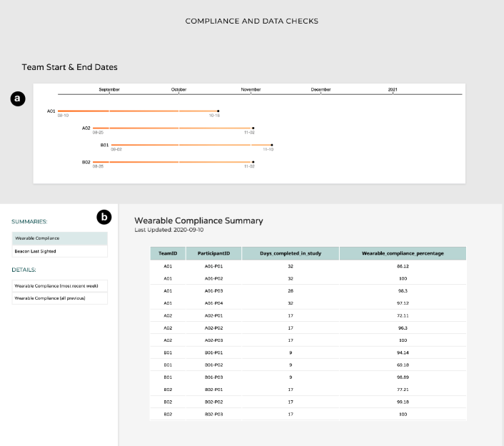Open Beacon Last Sighted summary

click(59, 251)
